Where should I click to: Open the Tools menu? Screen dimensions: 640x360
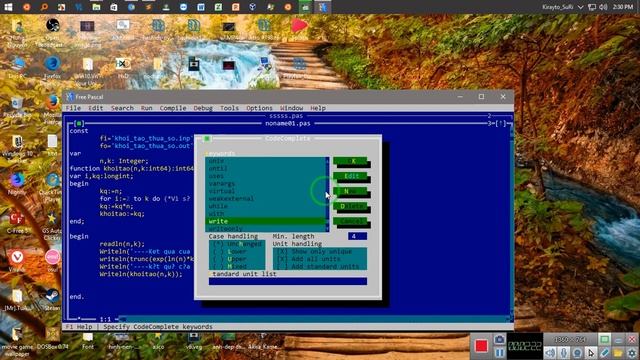tap(229, 108)
